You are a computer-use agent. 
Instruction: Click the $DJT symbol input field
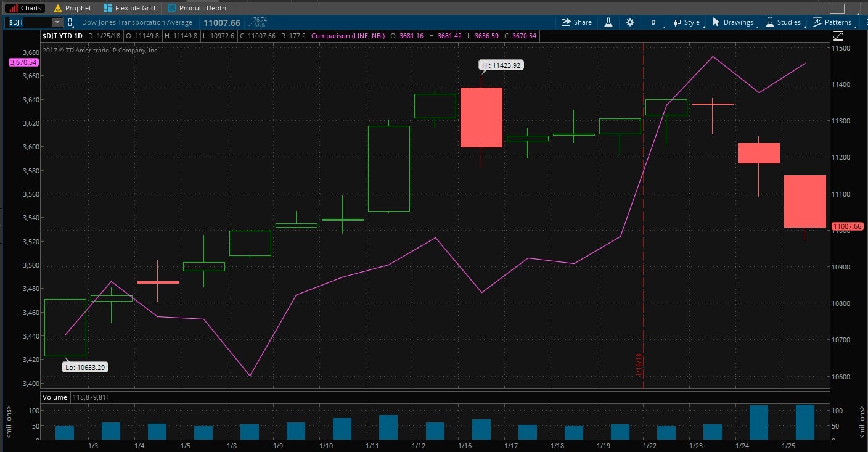[x=30, y=22]
